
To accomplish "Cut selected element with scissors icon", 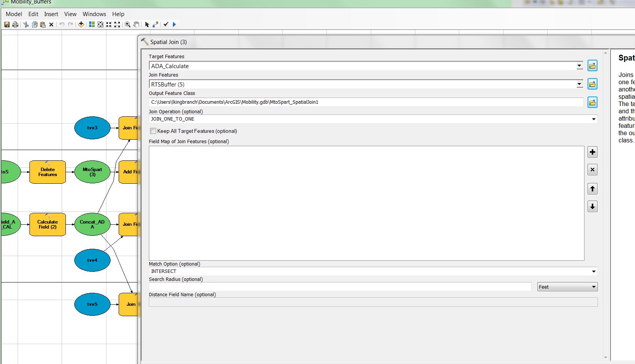I will pyautogui.click(x=26, y=24).
